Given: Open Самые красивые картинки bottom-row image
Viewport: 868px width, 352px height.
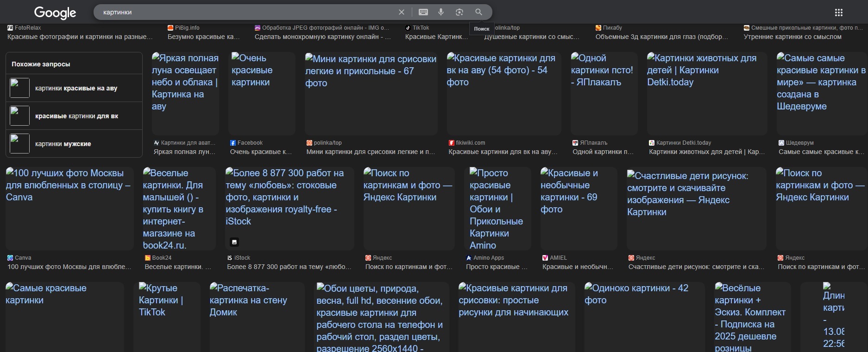Looking at the screenshot, I should [65, 317].
